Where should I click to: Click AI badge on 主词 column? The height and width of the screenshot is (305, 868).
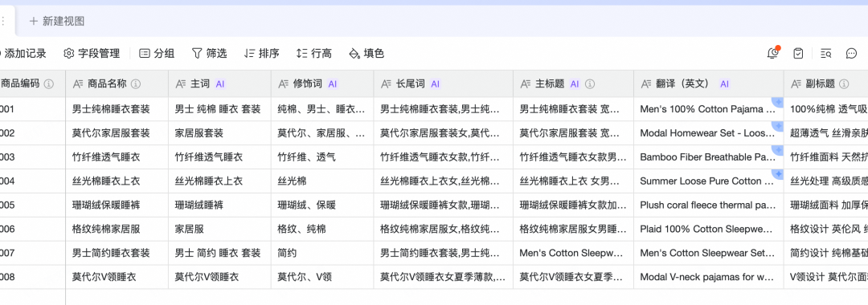click(220, 84)
